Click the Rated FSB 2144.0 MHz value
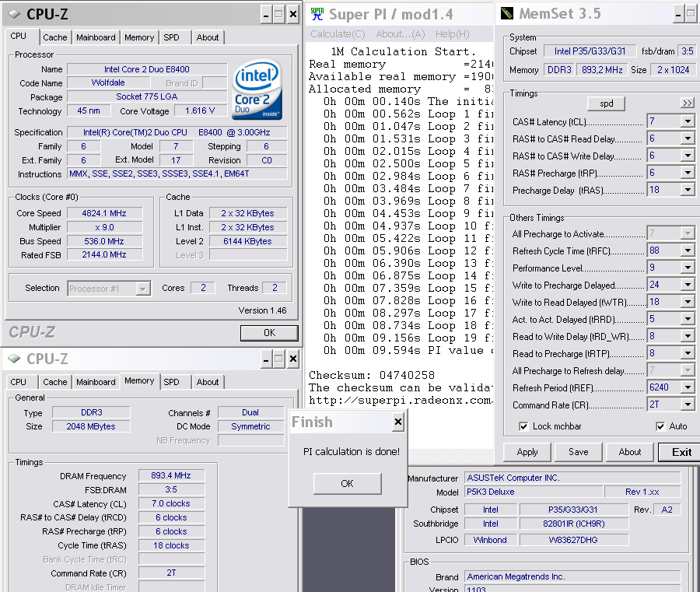The height and width of the screenshot is (592, 700). 104,254
